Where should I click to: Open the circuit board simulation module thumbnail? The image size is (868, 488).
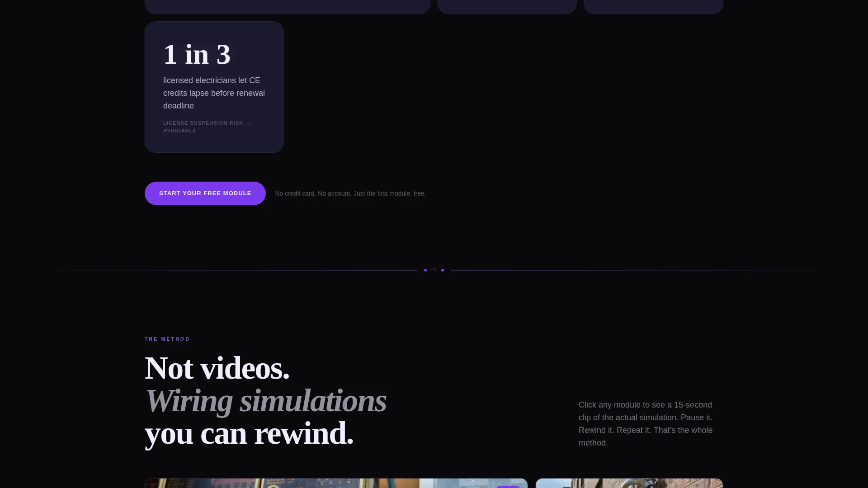coord(336,483)
